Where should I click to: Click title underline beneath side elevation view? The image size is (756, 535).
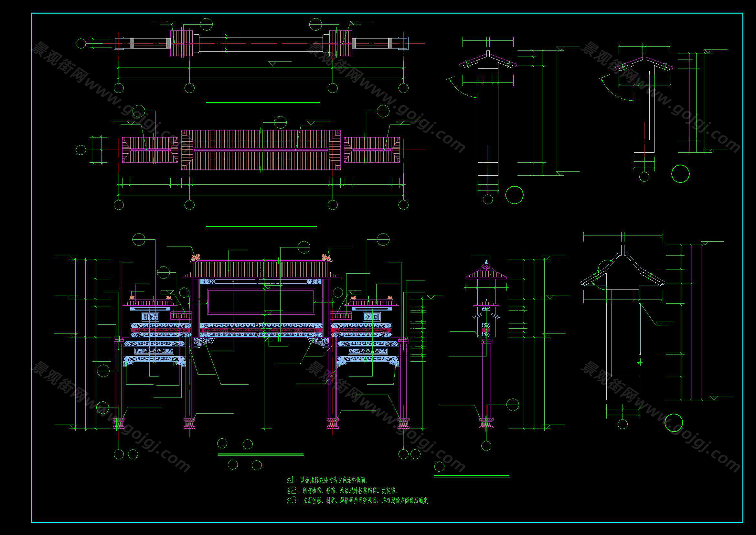click(x=471, y=476)
